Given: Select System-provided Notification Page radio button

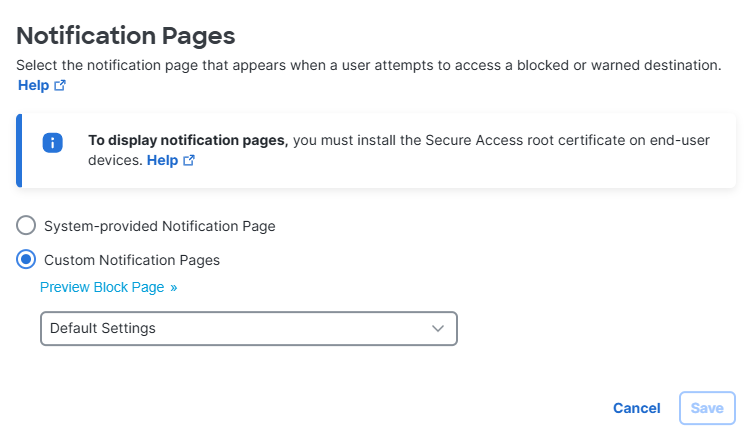Looking at the screenshot, I should pos(26,225).
